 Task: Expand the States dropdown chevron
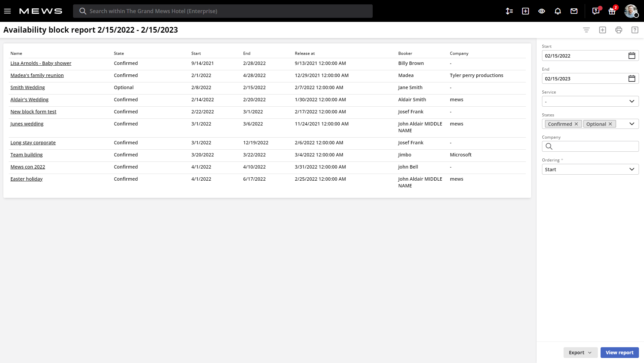tap(632, 124)
